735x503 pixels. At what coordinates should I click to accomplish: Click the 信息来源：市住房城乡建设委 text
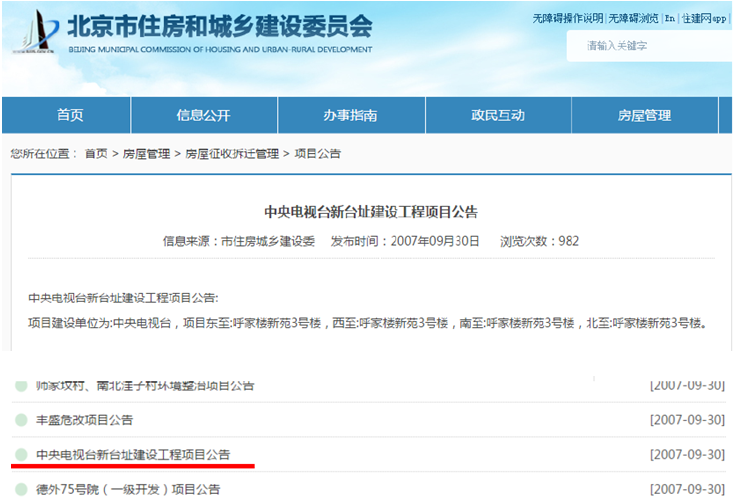(239, 241)
